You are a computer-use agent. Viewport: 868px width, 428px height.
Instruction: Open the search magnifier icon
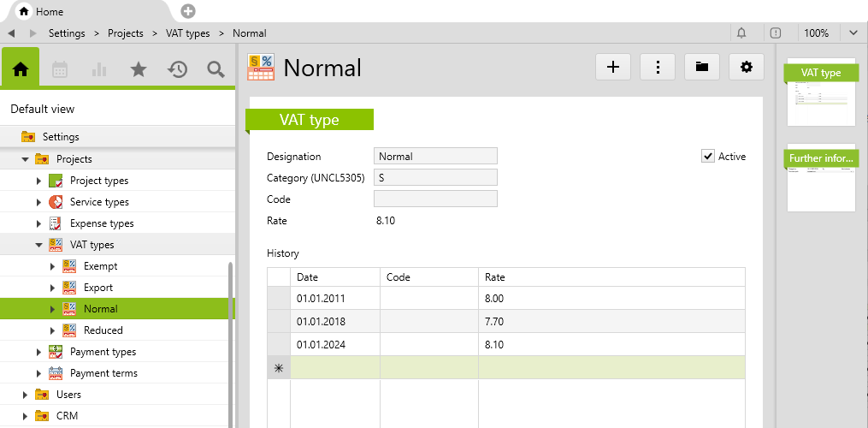pyautogui.click(x=216, y=69)
